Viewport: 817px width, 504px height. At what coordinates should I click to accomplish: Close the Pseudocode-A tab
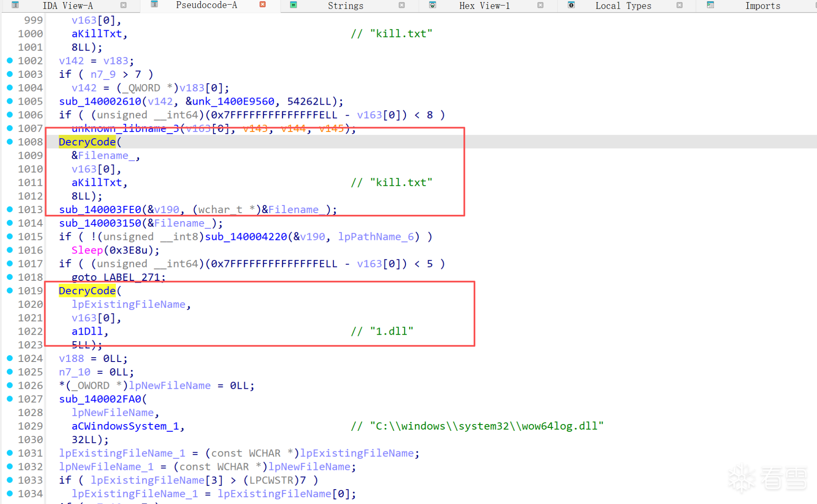point(263,5)
